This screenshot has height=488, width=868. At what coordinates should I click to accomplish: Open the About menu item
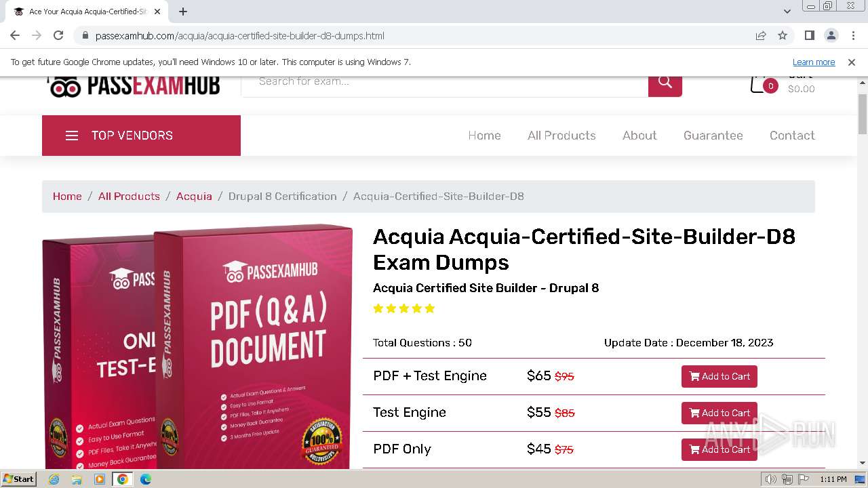point(639,136)
